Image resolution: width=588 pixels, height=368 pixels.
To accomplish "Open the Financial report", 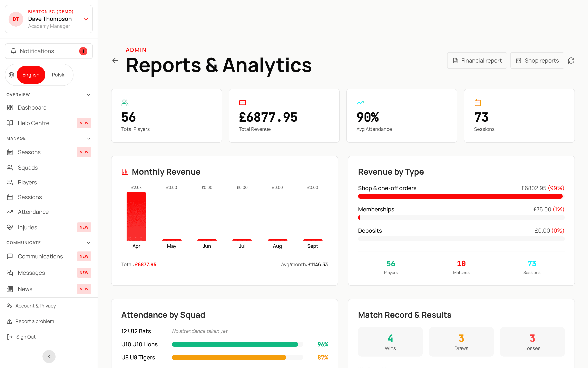I will coord(477,61).
